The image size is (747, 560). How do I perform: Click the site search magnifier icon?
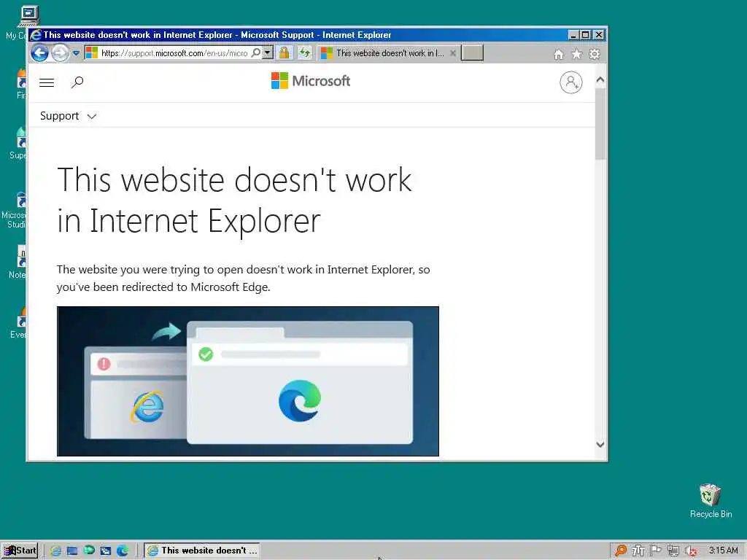pyautogui.click(x=77, y=82)
